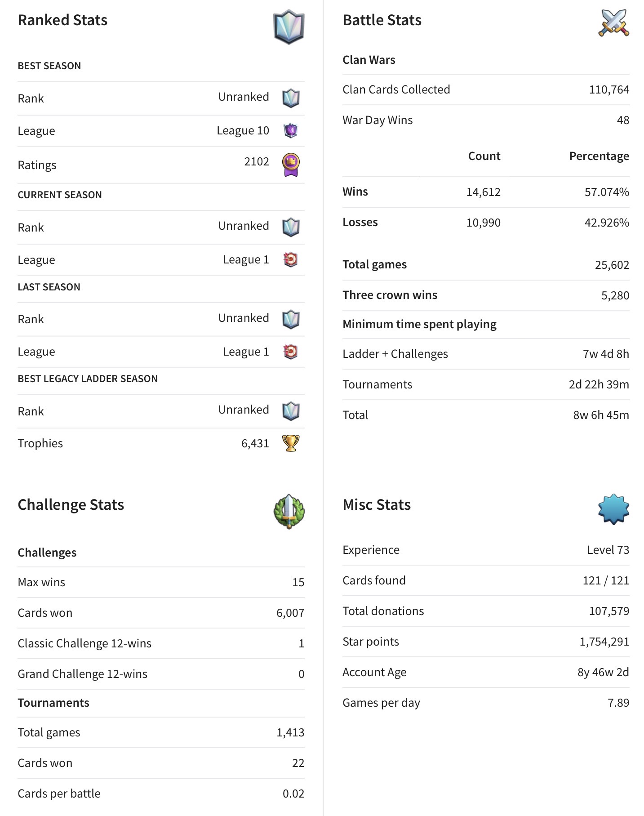This screenshot has width=644, height=816.
Task: Click the Best Season Unranked shield icon
Action: pyautogui.click(x=291, y=98)
